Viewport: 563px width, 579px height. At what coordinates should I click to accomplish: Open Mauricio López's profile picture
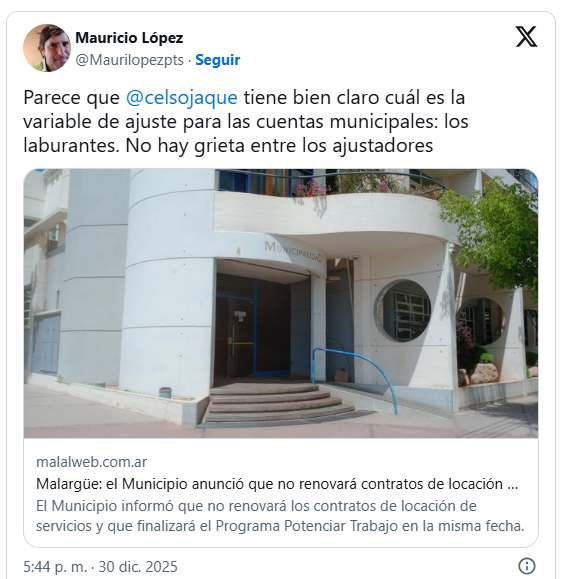tap(47, 48)
